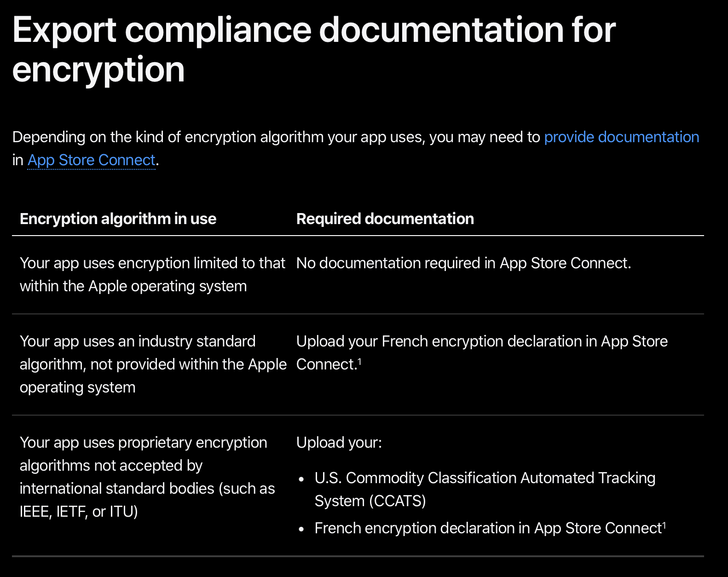Click 'Your app uses encryption limited to that' cell
The width and height of the screenshot is (728, 577).
click(152, 275)
